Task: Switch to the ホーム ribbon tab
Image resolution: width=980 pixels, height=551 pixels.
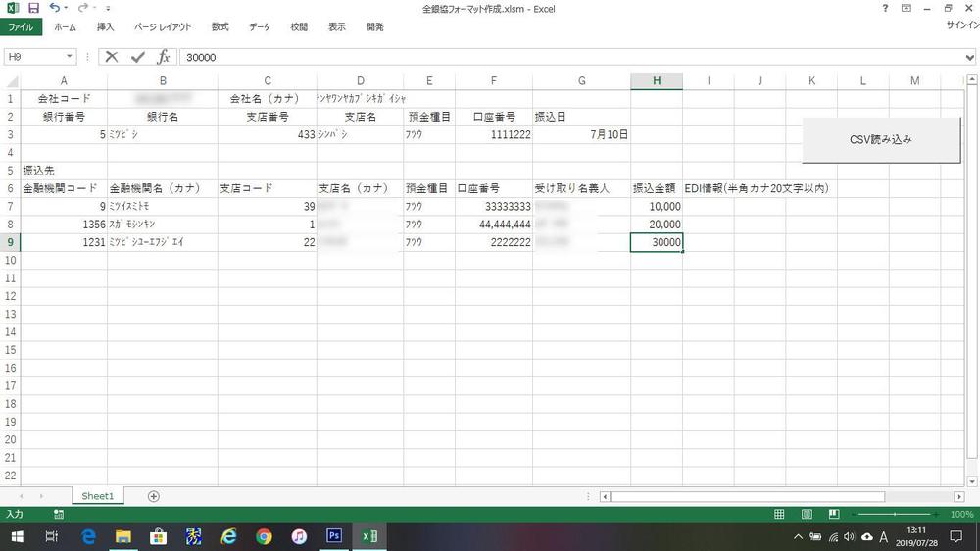Action: click(x=65, y=26)
